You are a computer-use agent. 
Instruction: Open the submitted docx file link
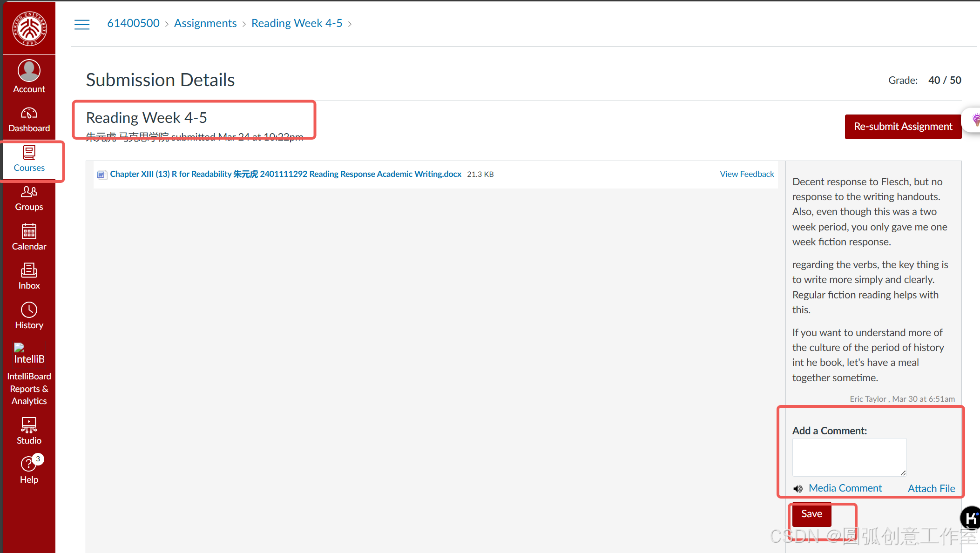[x=285, y=174]
